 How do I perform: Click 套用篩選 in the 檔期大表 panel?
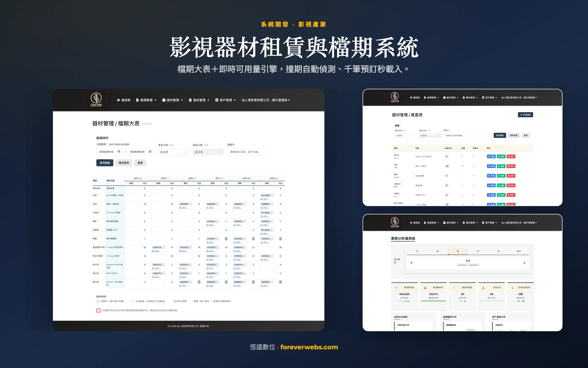coord(105,163)
